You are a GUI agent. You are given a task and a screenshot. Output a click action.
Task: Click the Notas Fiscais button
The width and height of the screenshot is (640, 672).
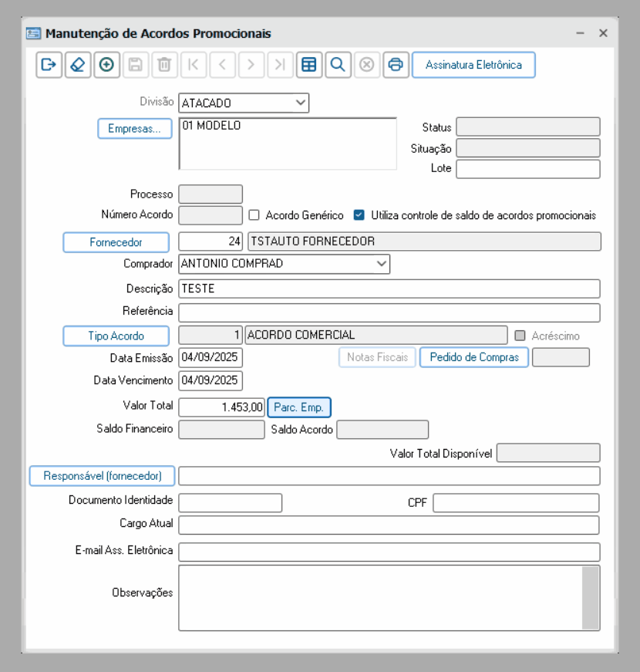[377, 357]
